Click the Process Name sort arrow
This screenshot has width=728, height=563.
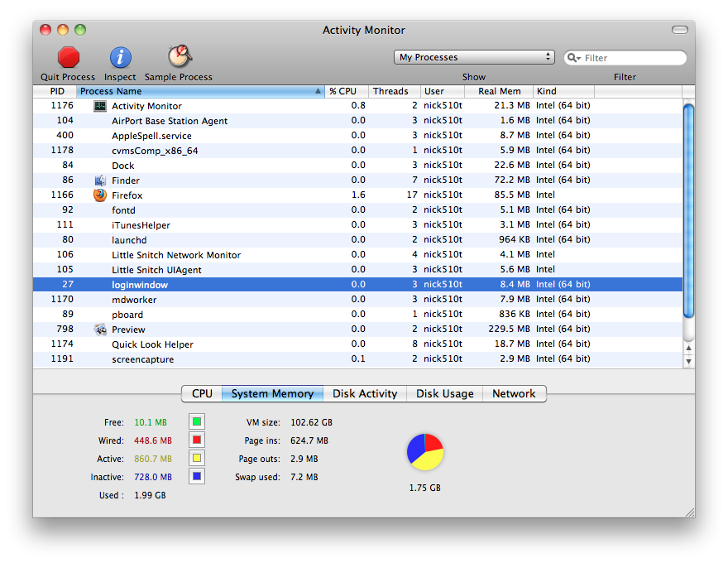318,91
